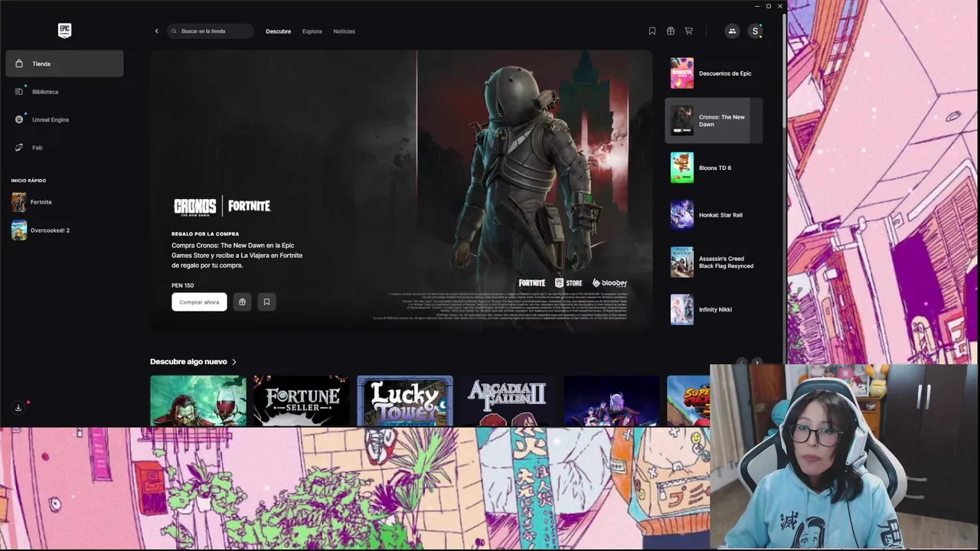Screen dimensions: 980x551
Task: Select Bloons TD 6 in list
Action: point(714,168)
